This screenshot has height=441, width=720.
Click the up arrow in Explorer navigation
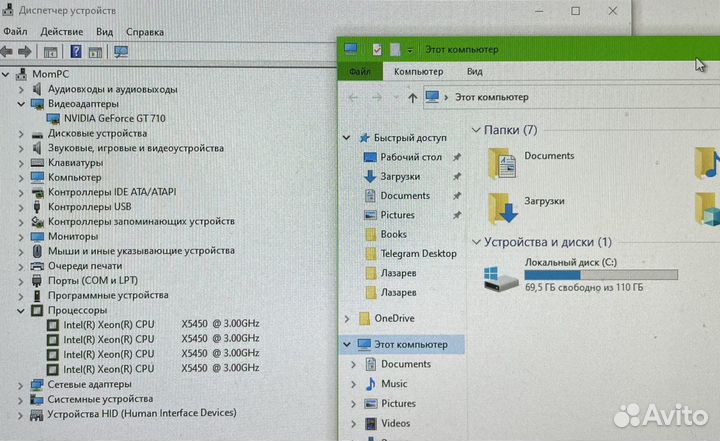tap(412, 97)
